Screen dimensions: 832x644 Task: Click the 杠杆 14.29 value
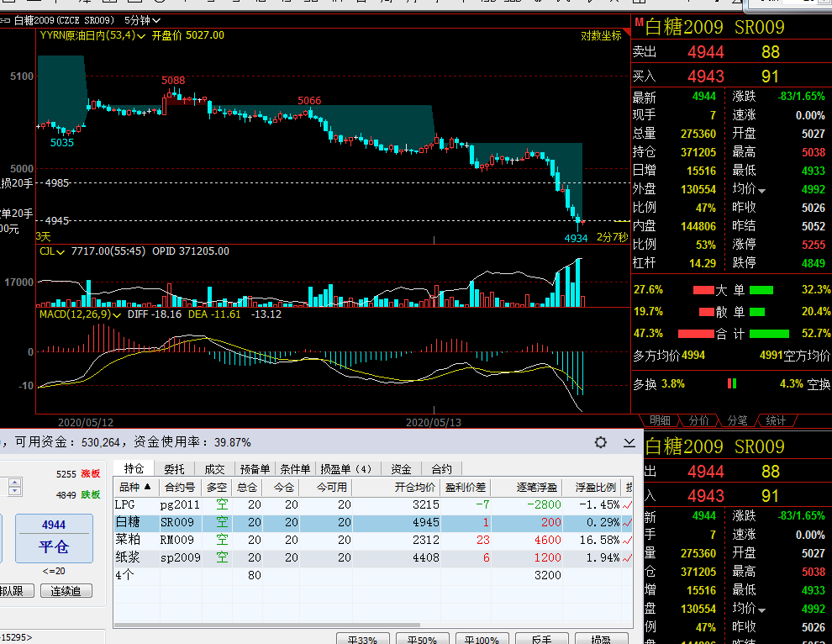pyautogui.click(x=703, y=263)
